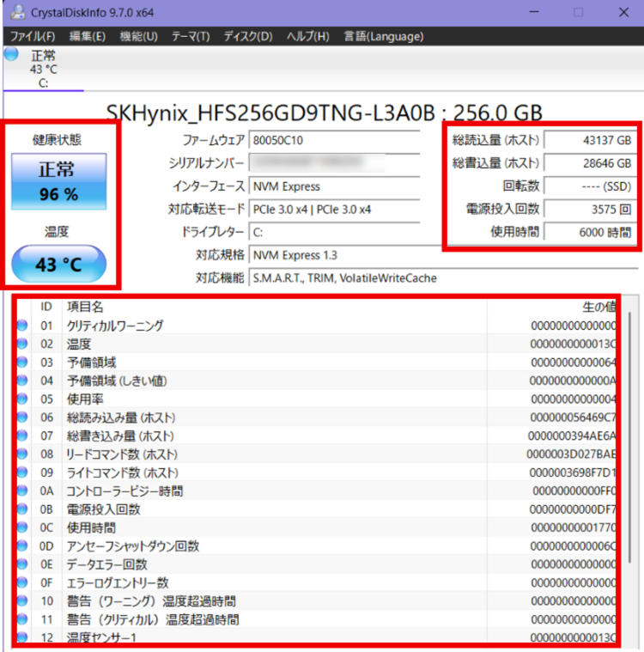644x652 pixels.
Task: Click the power on count 3575 回
Action: pyautogui.click(x=590, y=209)
